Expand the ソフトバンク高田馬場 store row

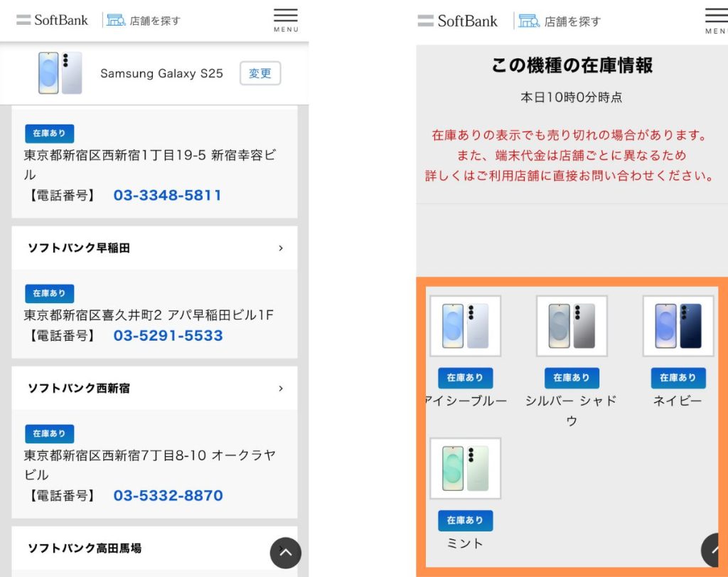(x=154, y=549)
